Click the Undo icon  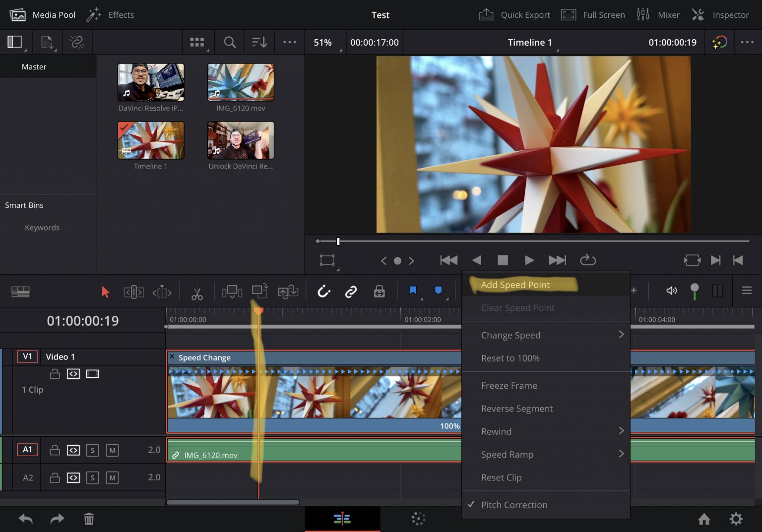click(25, 519)
